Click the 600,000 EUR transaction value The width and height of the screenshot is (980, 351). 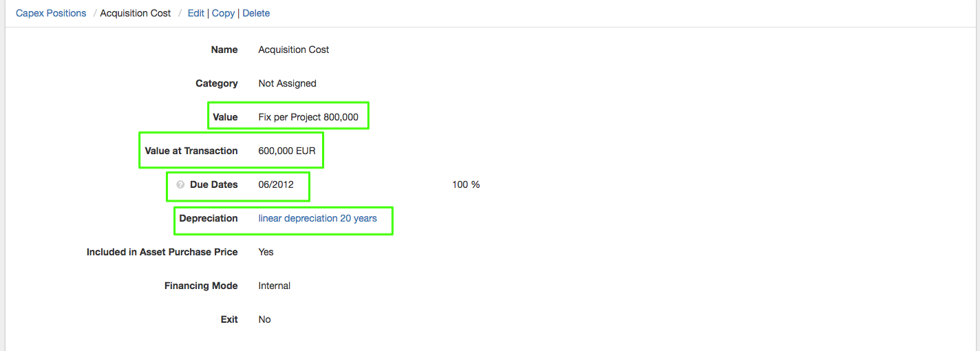point(287,151)
